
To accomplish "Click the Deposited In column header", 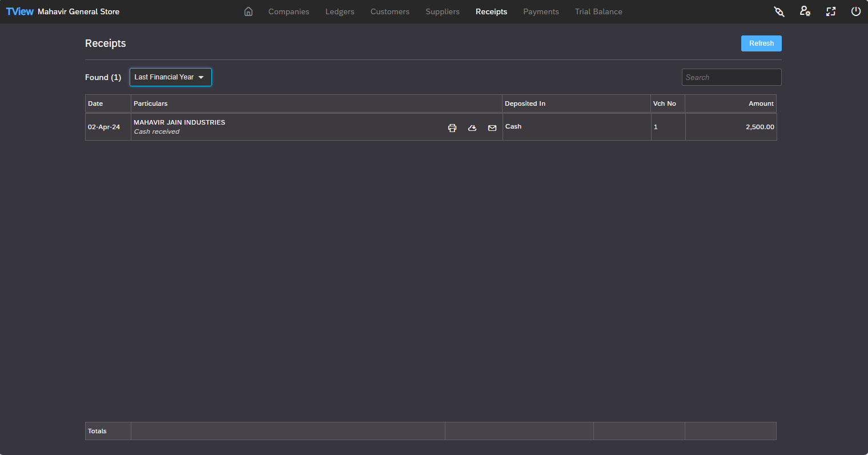I will pos(576,103).
